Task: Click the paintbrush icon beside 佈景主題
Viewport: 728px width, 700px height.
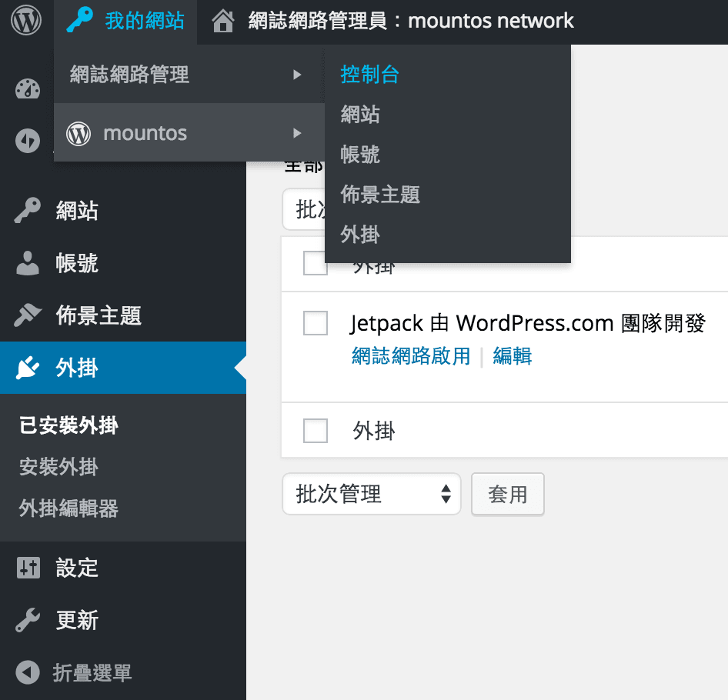Action: [x=28, y=315]
